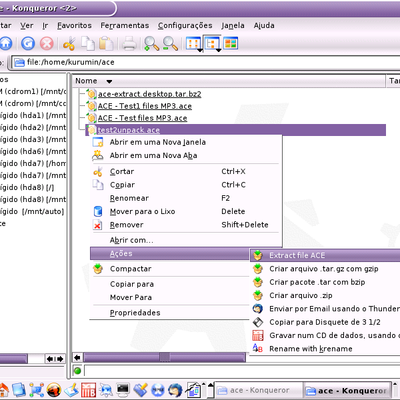Choose Renomear in context menu
The height and width of the screenshot is (400, 400).
(186, 198)
